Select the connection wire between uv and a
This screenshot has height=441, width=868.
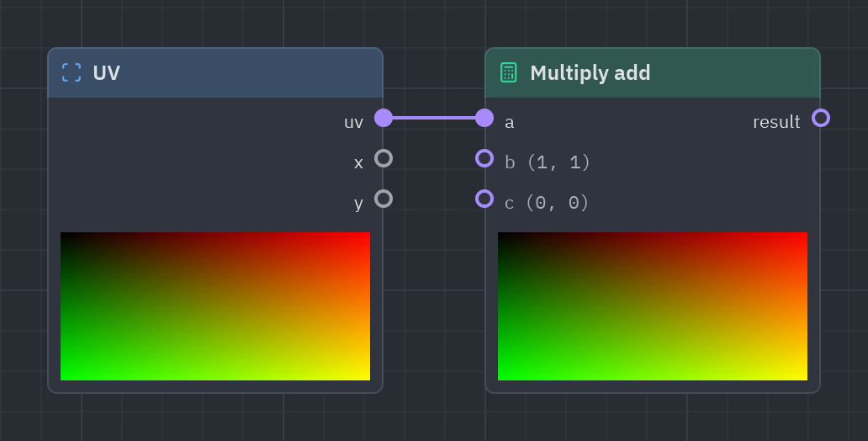434,118
